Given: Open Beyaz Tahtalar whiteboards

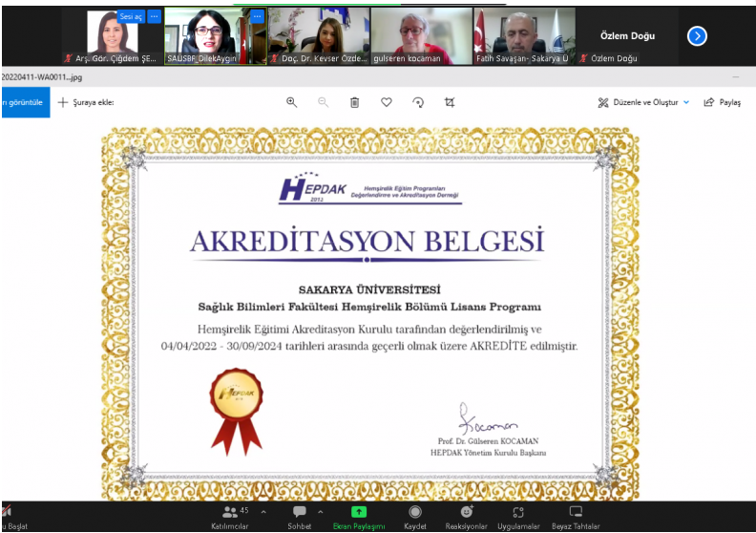Looking at the screenshot, I should 576,517.
